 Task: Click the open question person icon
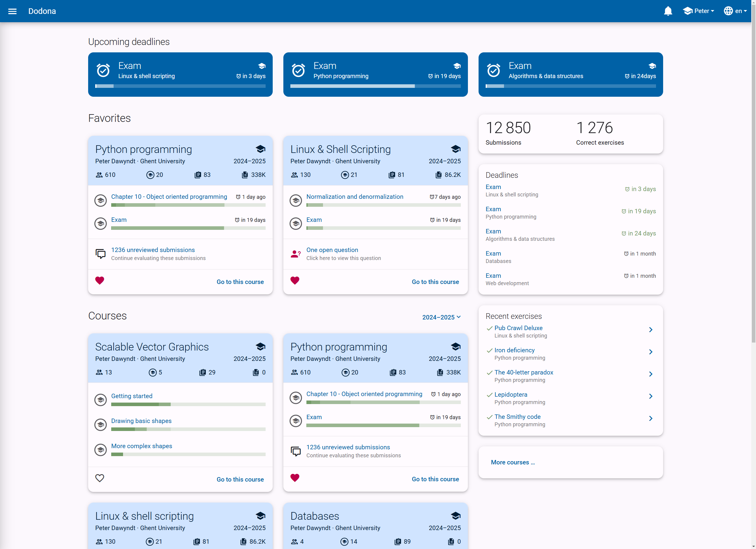pyautogui.click(x=295, y=254)
